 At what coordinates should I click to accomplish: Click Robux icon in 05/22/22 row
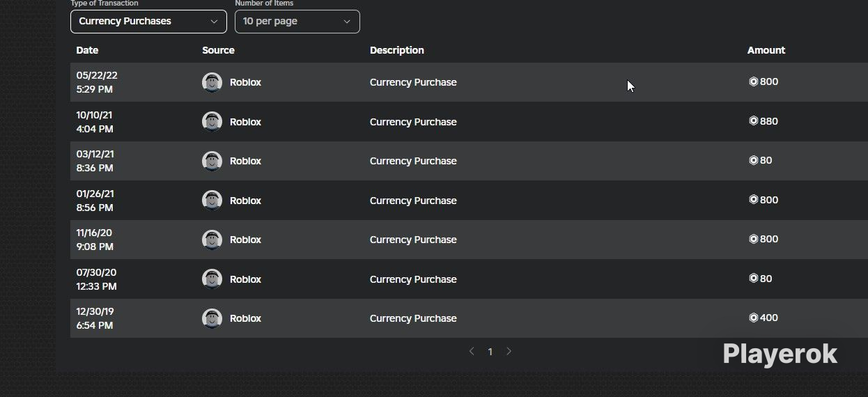pos(753,81)
